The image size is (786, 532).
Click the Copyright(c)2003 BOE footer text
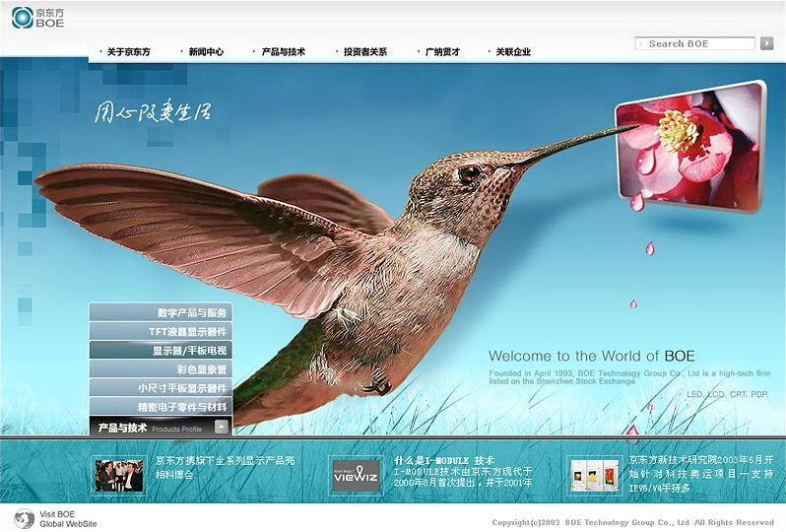[x=632, y=522]
